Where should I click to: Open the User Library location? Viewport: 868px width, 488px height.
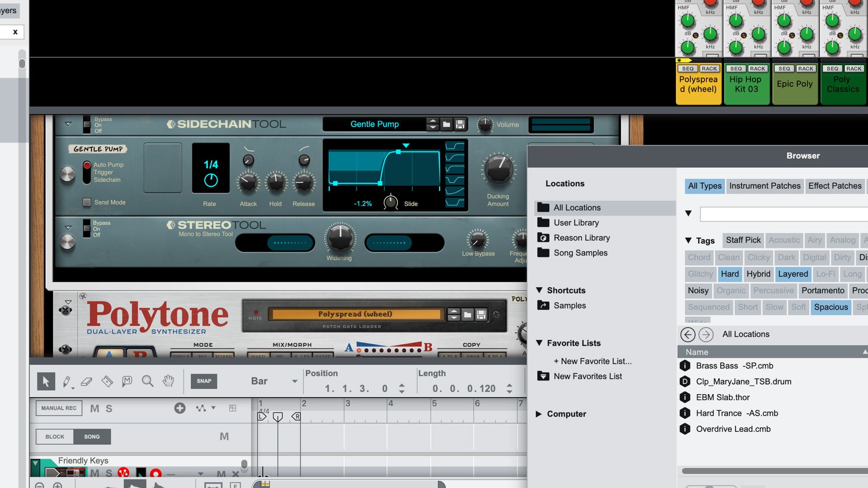(576, 222)
